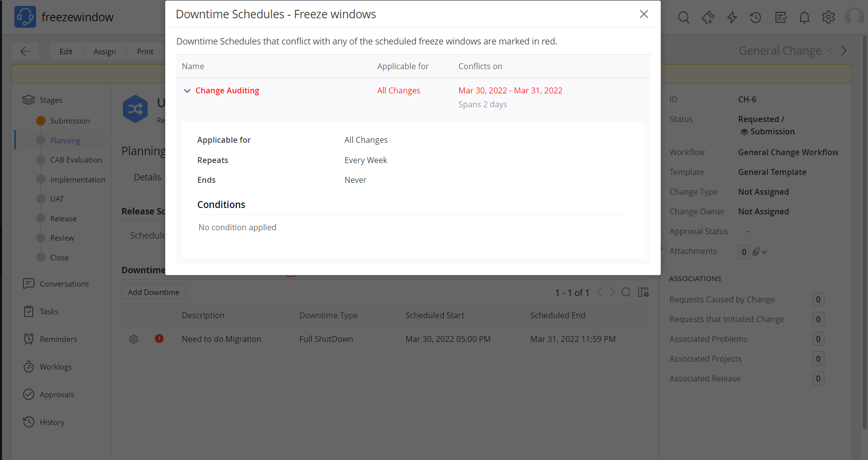The image size is (868, 460).
Task: Select the CAB Evaluation stage
Action: click(76, 160)
